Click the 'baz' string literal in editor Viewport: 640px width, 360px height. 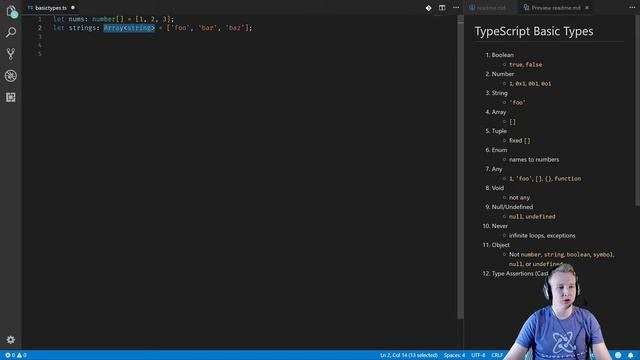click(x=235, y=28)
